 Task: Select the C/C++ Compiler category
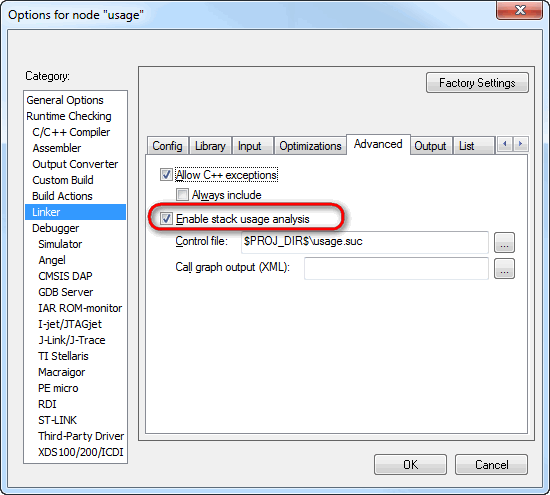(x=71, y=132)
